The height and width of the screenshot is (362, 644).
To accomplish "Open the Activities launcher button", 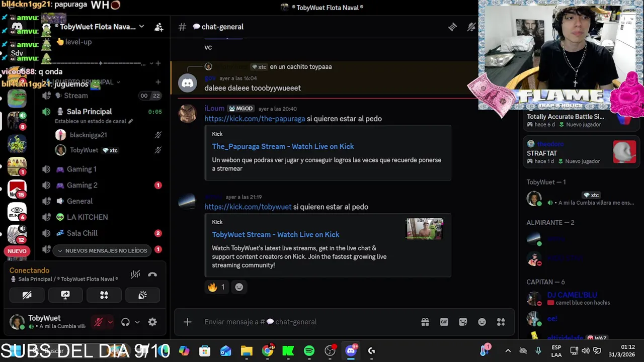I will (x=104, y=295).
